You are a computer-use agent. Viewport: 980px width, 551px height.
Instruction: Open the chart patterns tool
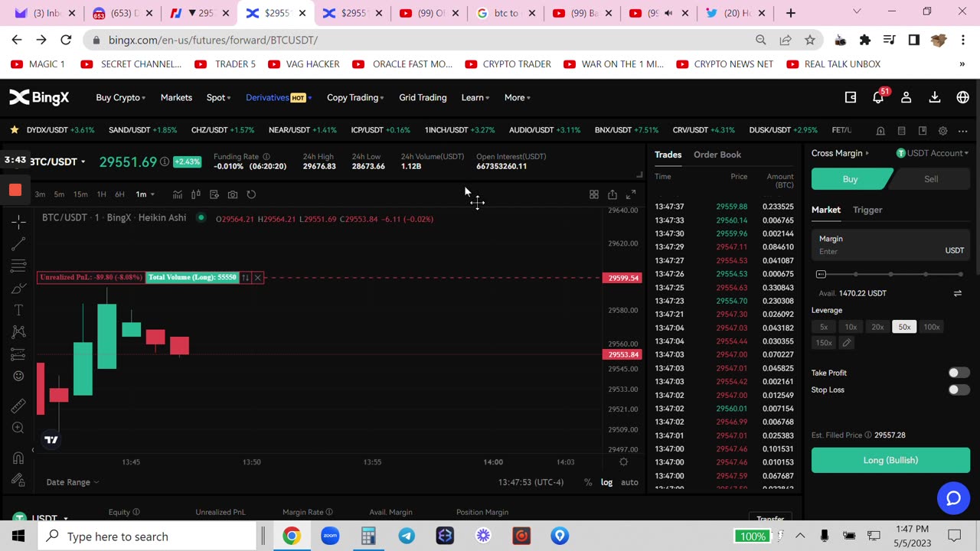click(18, 332)
